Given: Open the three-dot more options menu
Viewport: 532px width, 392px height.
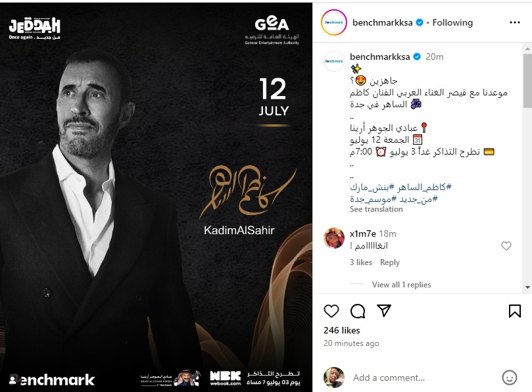Looking at the screenshot, I should [515, 22].
